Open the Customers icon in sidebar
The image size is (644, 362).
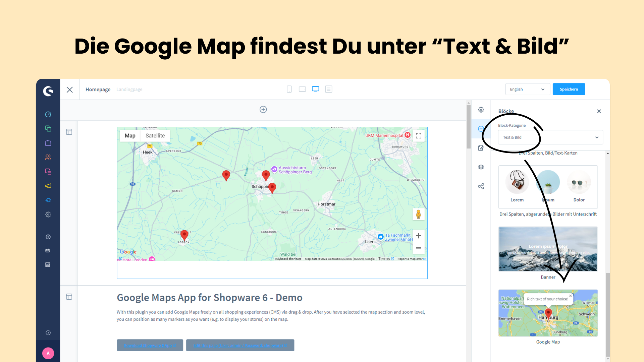pos(48,157)
